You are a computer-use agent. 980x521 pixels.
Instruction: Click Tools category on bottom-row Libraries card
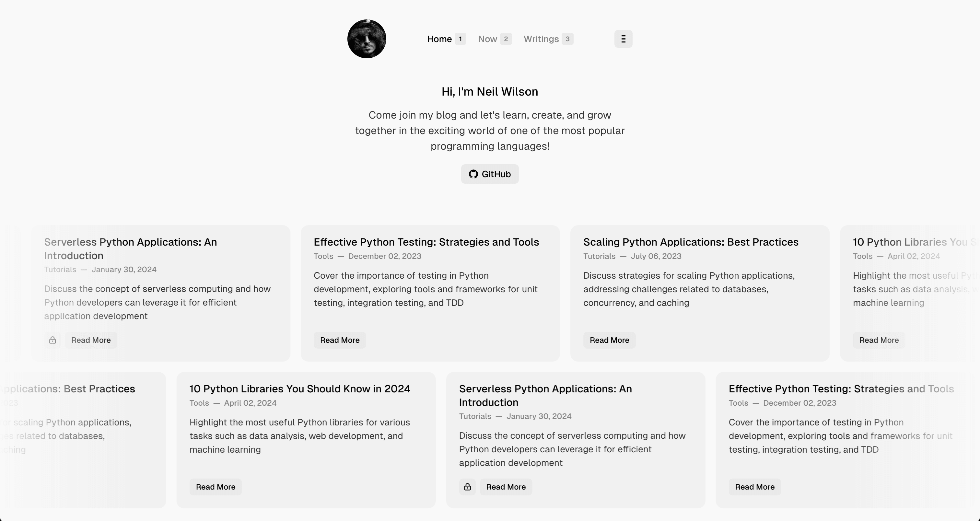pos(199,403)
